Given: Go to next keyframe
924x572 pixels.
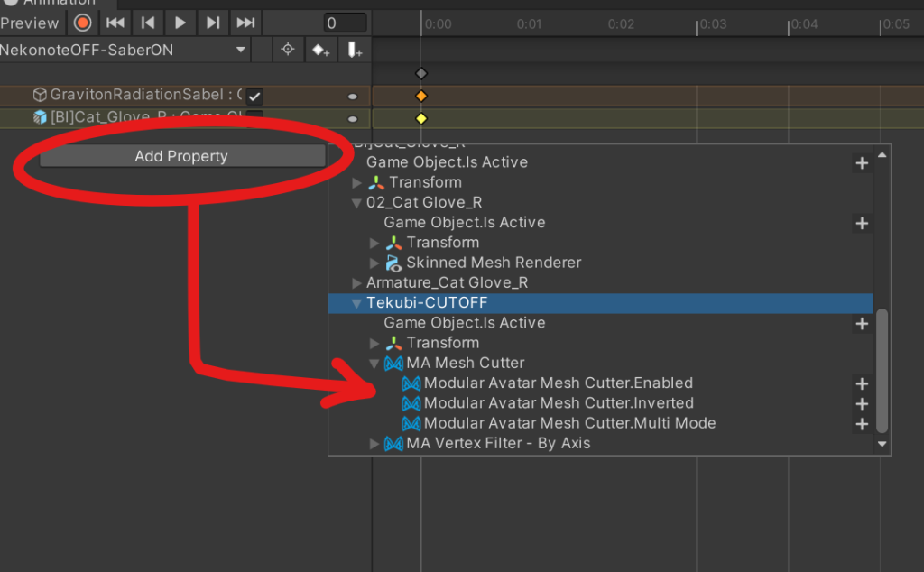Looking at the screenshot, I should 213,23.
